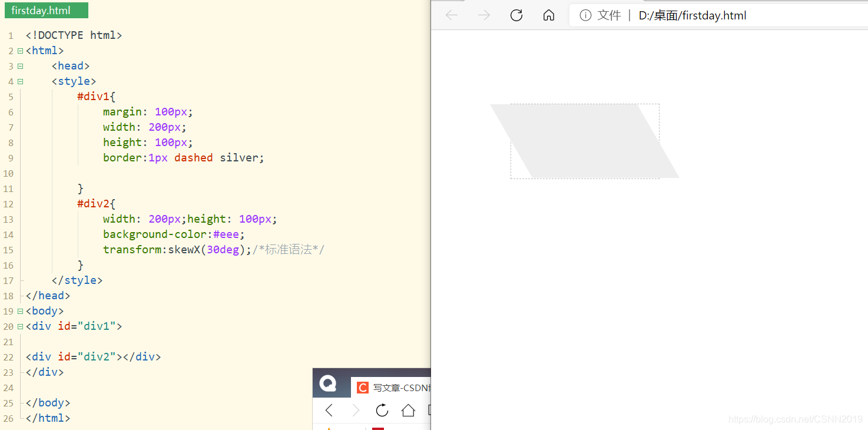The width and height of the screenshot is (868, 430).
Task: Click the Edge browser back arrow
Action: click(452, 15)
